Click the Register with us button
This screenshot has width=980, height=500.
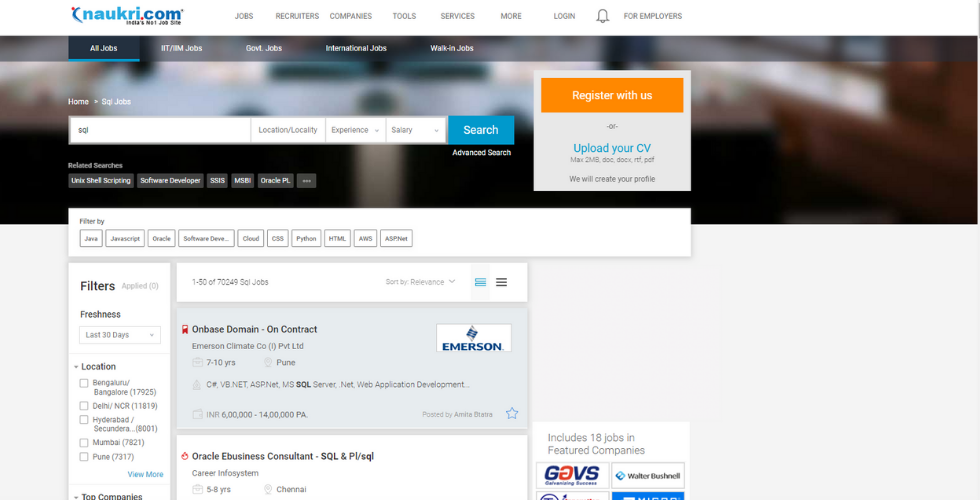click(x=612, y=95)
